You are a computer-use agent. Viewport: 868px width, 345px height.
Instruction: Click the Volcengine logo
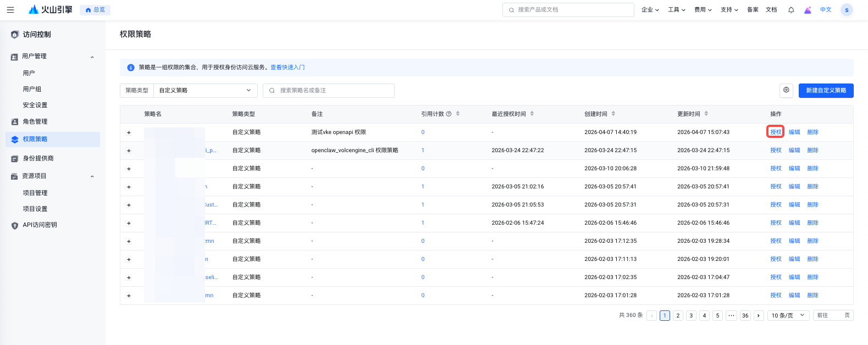click(x=51, y=10)
